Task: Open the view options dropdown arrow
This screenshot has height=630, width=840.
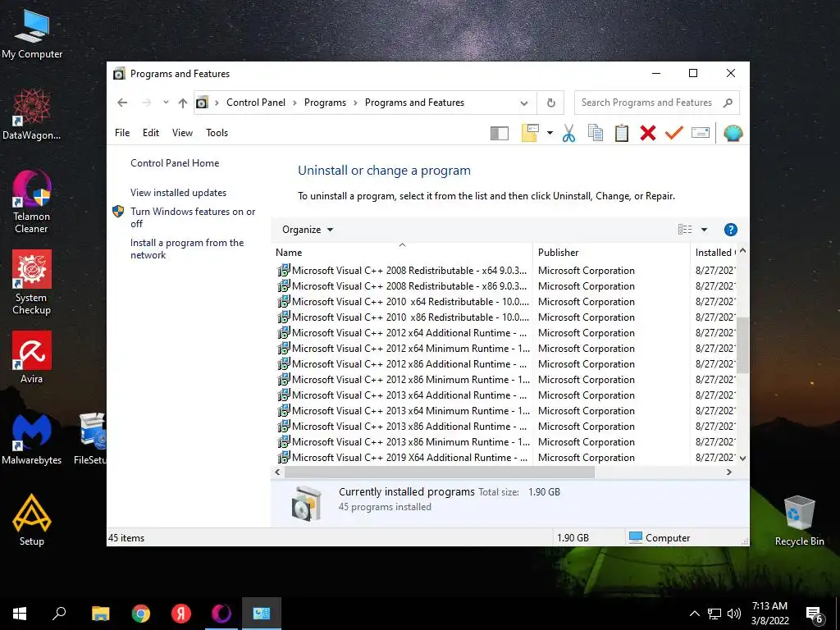Action: pyautogui.click(x=705, y=230)
